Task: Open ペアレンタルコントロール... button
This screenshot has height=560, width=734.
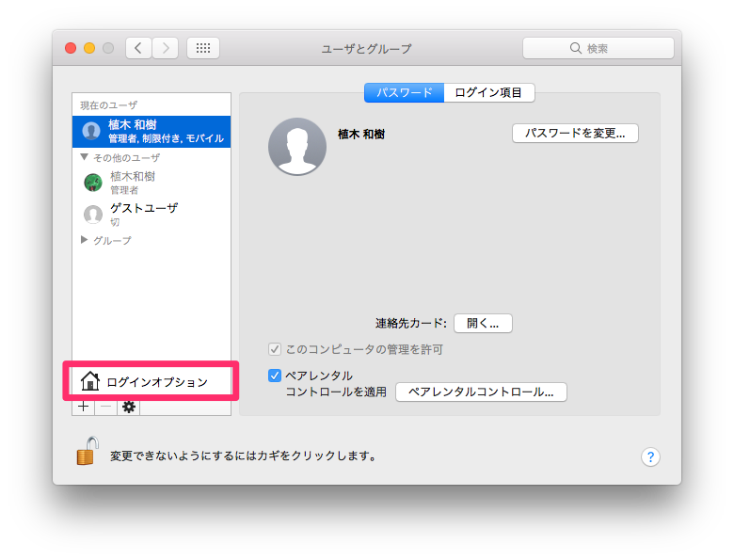Action: coord(481,392)
